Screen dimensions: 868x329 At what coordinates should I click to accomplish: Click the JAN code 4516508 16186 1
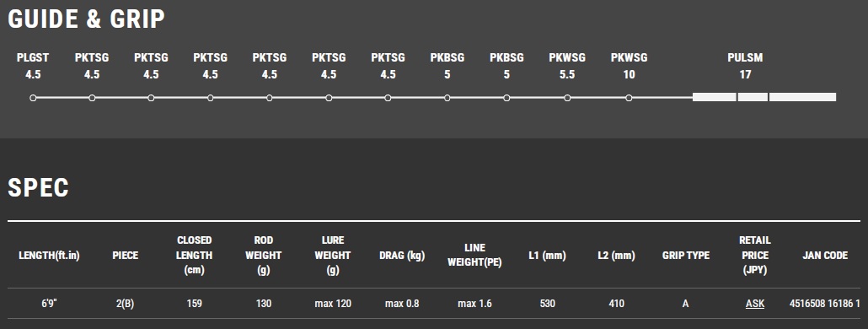pyautogui.click(x=825, y=304)
